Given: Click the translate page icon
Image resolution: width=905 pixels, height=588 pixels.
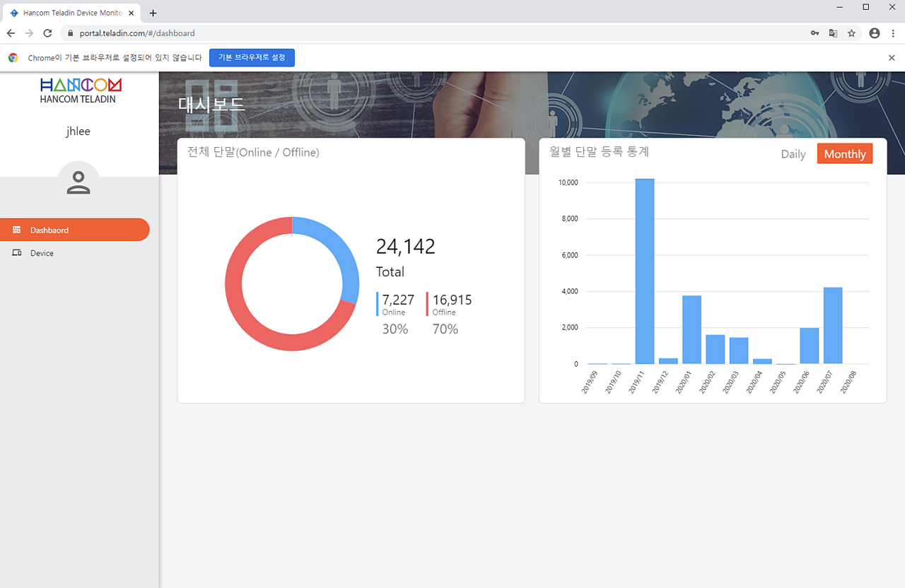Looking at the screenshot, I should (x=834, y=33).
